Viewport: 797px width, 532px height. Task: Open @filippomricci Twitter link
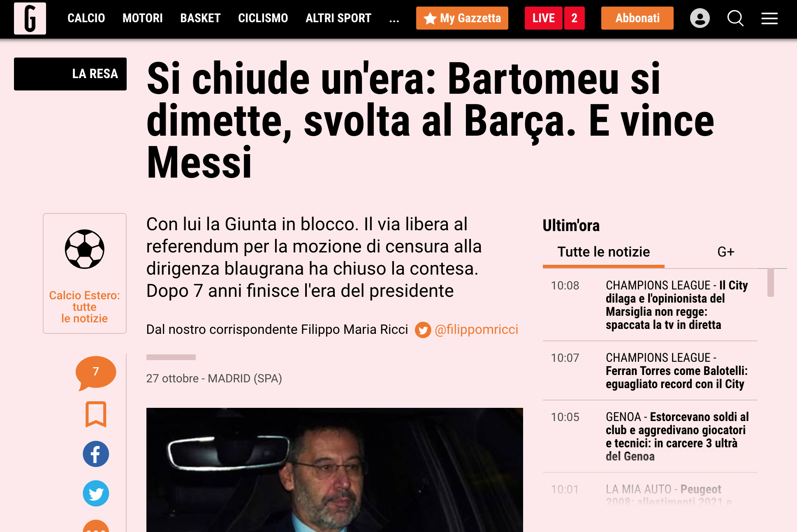[476, 329]
